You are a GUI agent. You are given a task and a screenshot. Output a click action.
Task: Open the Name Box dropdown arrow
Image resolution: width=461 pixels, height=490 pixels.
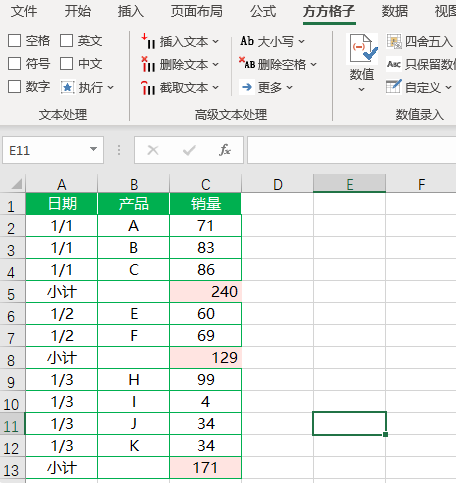point(93,149)
